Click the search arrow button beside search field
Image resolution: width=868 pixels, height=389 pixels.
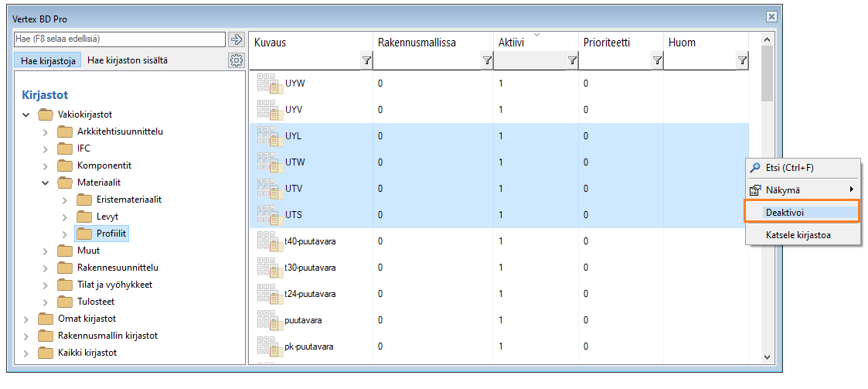point(237,39)
